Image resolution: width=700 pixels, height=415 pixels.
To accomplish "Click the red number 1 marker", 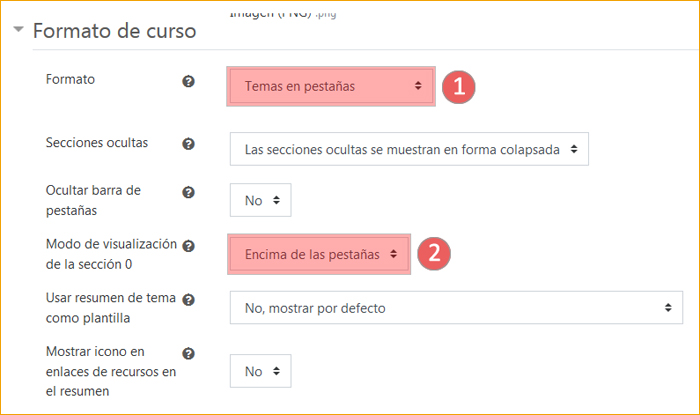I will (458, 86).
